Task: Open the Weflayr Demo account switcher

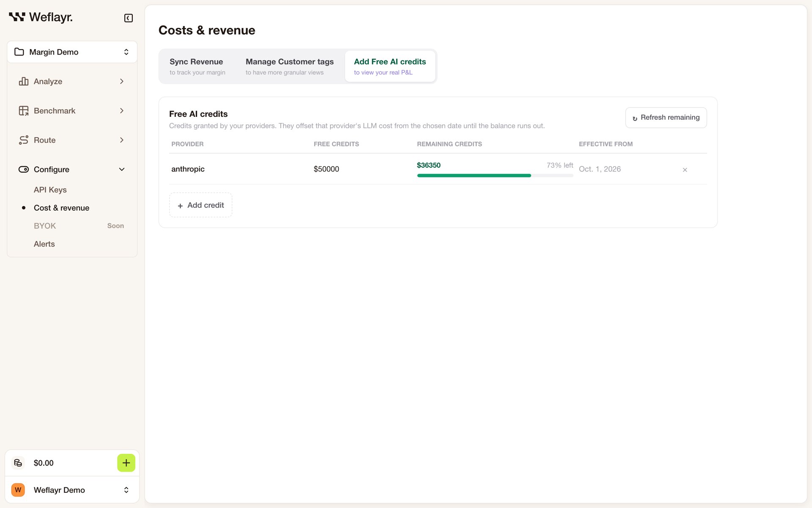Action: click(72, 490)
